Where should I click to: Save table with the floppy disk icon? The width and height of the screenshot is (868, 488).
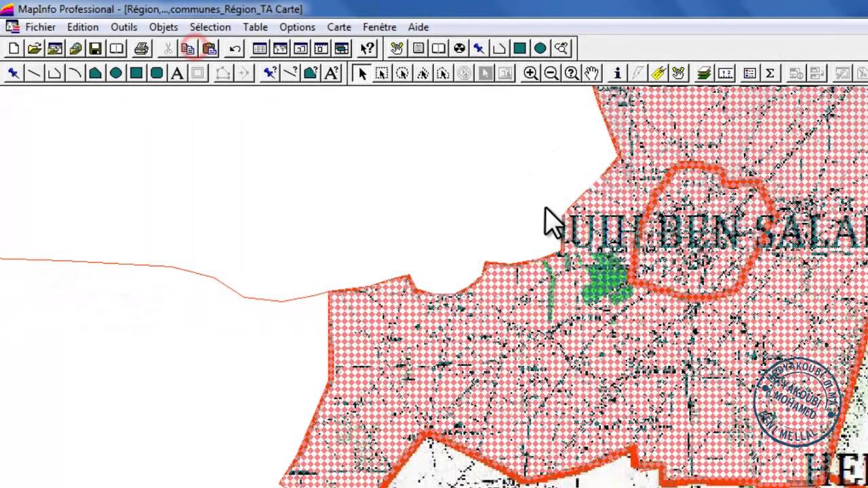[x=96, y=48]
